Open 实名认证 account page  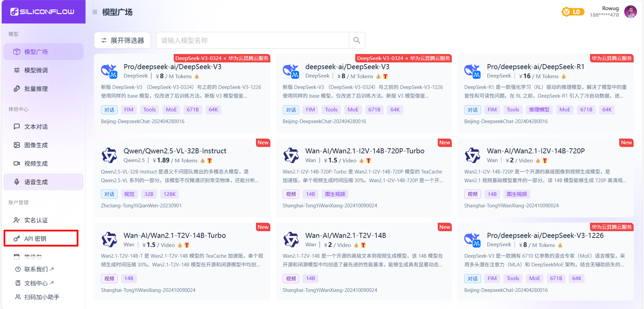[x=43, y=220]
